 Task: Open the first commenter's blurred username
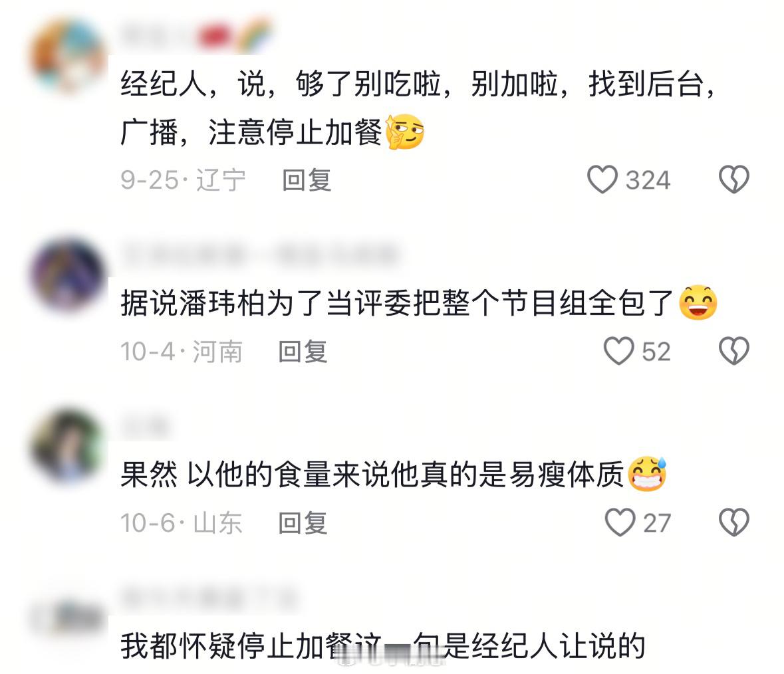tap(196, 35)
